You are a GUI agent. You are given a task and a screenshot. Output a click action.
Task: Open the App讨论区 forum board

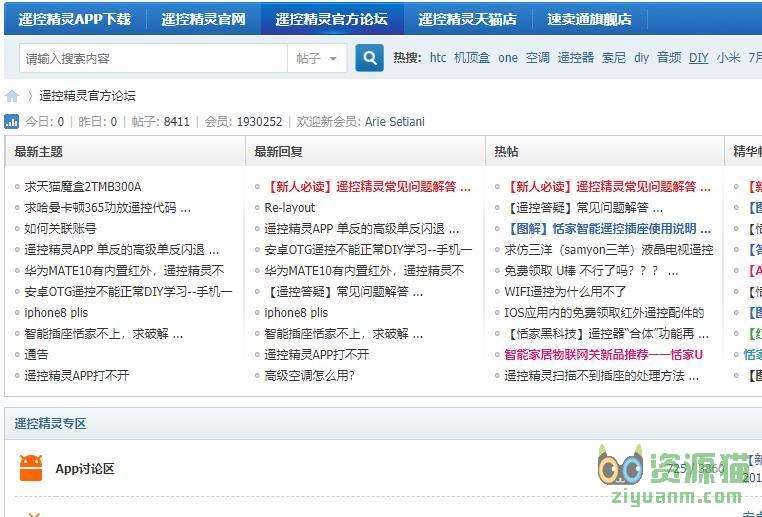coord(85,468)
